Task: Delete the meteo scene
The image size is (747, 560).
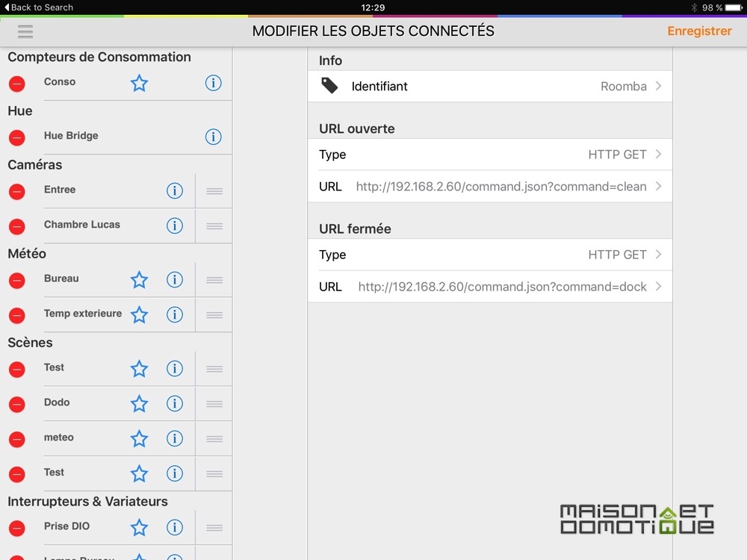Action: point(17,439)
